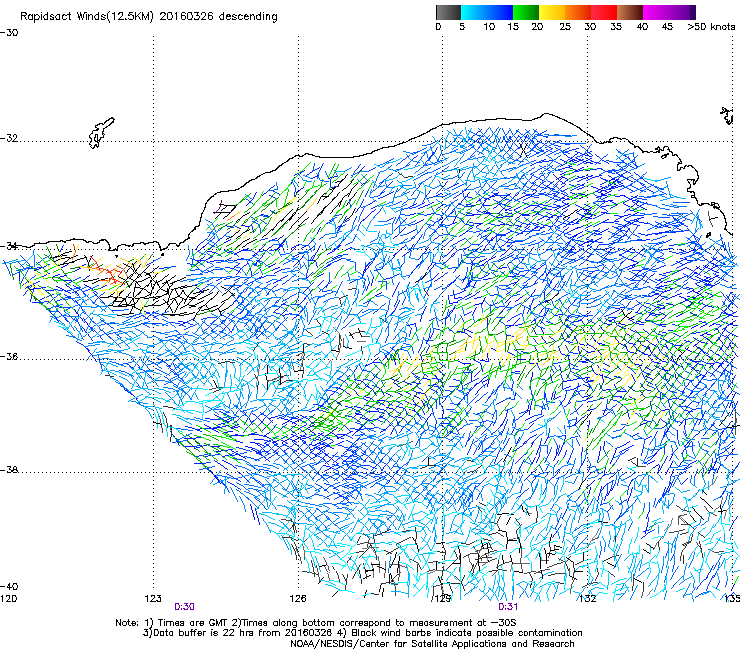Click the '15' legend scale label

[513, 27]
